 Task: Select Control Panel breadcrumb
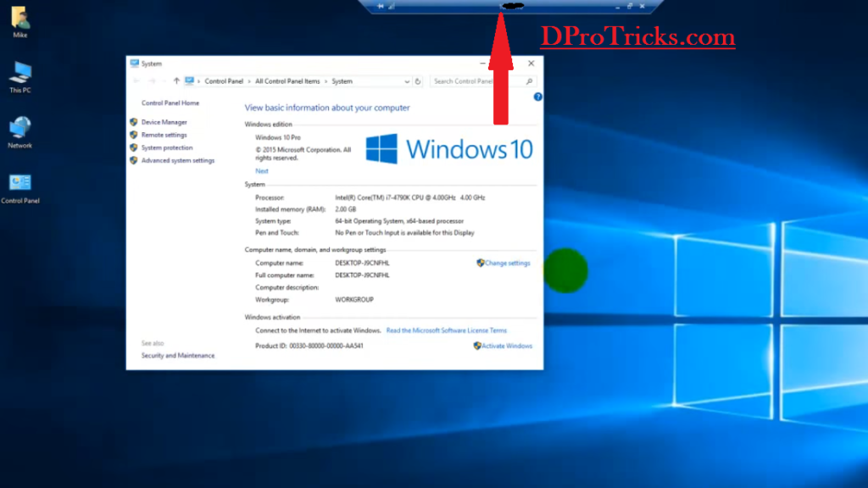point(224,81)
